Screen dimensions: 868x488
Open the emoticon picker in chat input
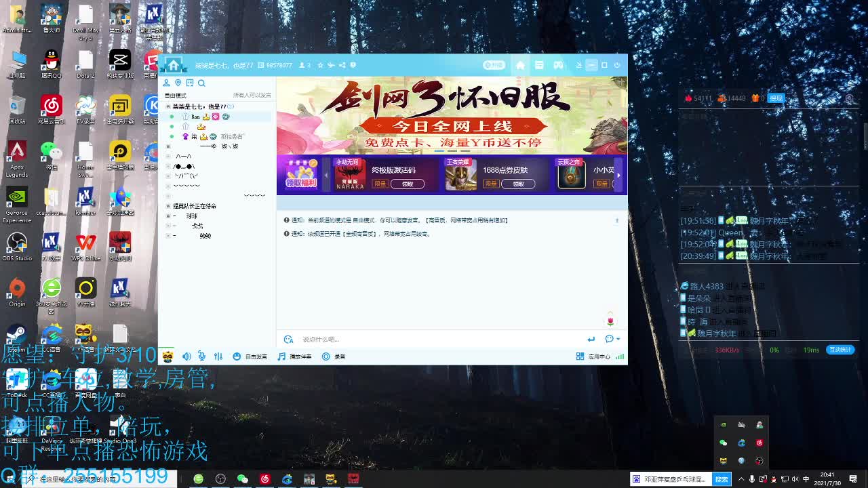coord(288,339)
